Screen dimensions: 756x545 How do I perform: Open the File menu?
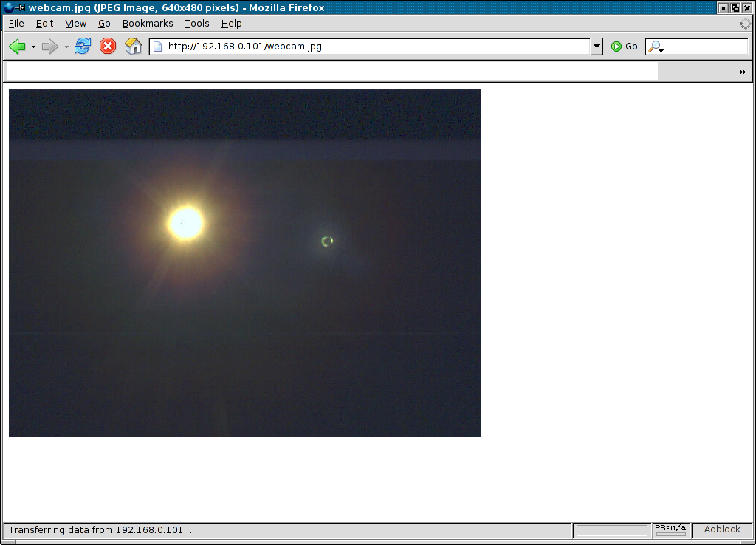pos(16,23)
